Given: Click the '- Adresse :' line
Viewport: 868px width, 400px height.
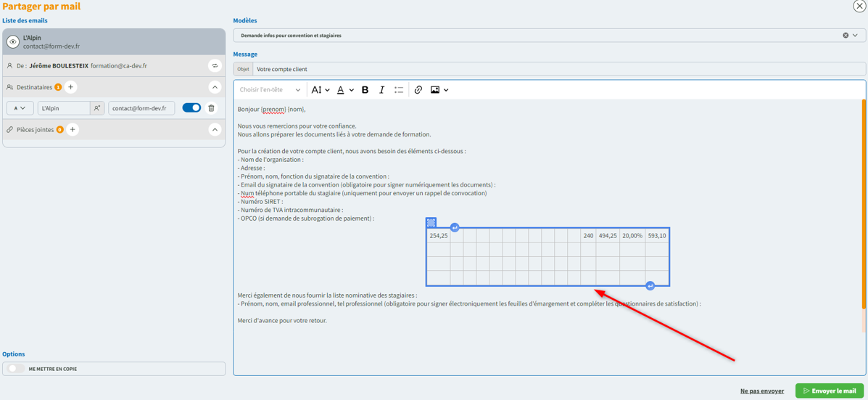Looking at the screenshot, I should coord(252,168).
